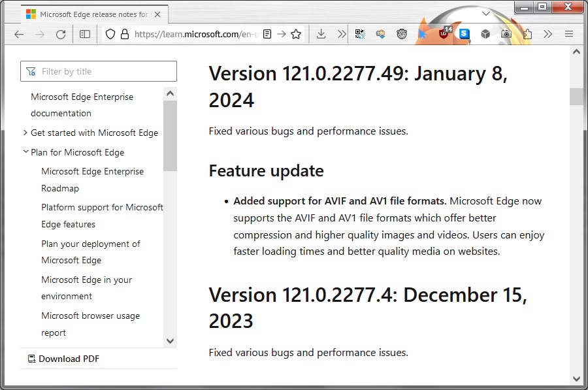This screenshot has height=390, width=588.
Task: Click the sidebar tree scroll up arrow
Action: pos(171,93)
